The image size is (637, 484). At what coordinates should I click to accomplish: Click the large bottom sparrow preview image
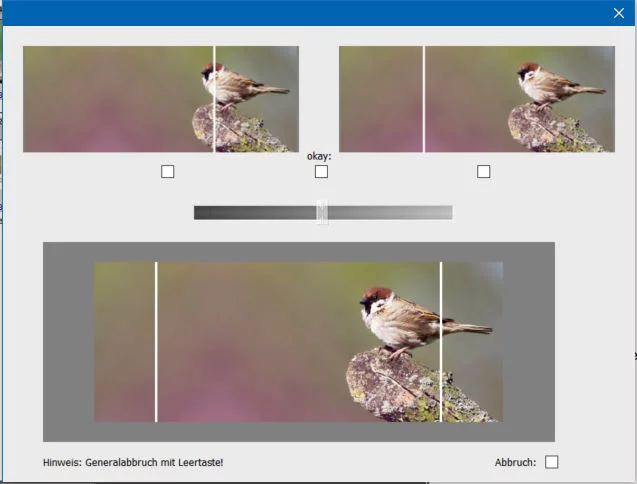[x=299, y=342]
